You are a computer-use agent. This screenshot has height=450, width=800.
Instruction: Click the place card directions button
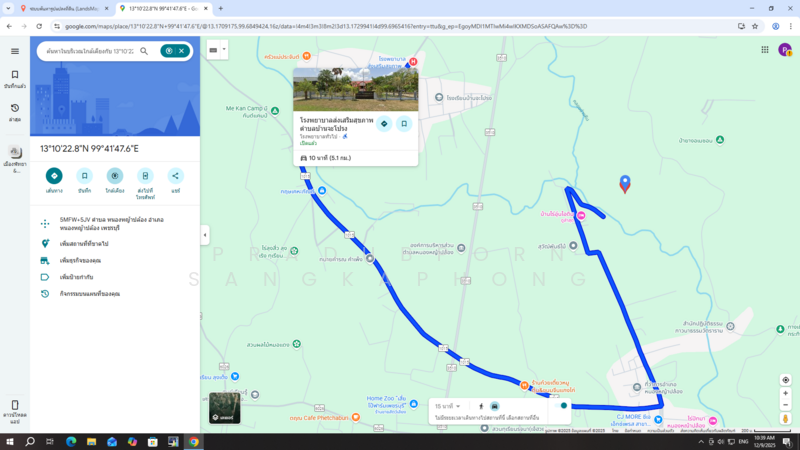pos(384,124)
